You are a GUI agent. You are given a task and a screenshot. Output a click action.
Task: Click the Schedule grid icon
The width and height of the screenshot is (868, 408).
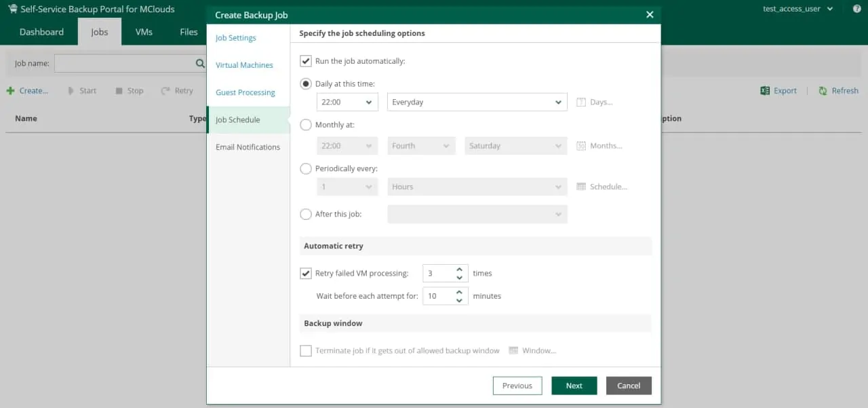point(581,187)
